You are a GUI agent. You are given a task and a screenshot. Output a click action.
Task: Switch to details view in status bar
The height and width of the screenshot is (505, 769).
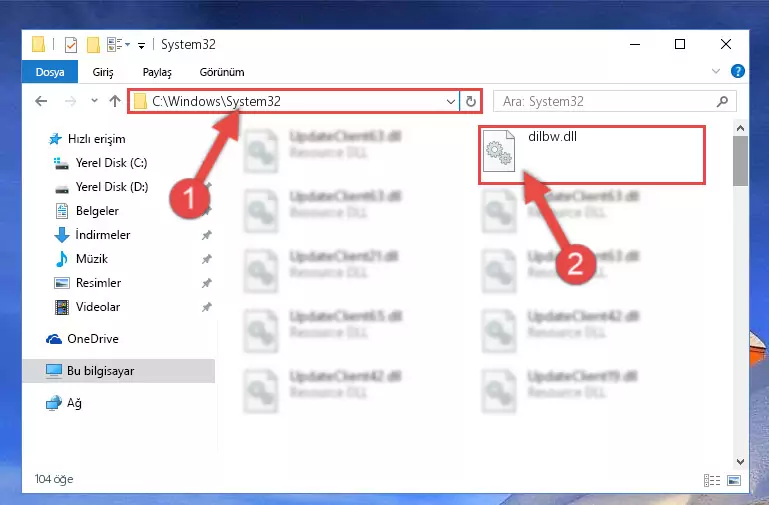(x=712, y=480)
